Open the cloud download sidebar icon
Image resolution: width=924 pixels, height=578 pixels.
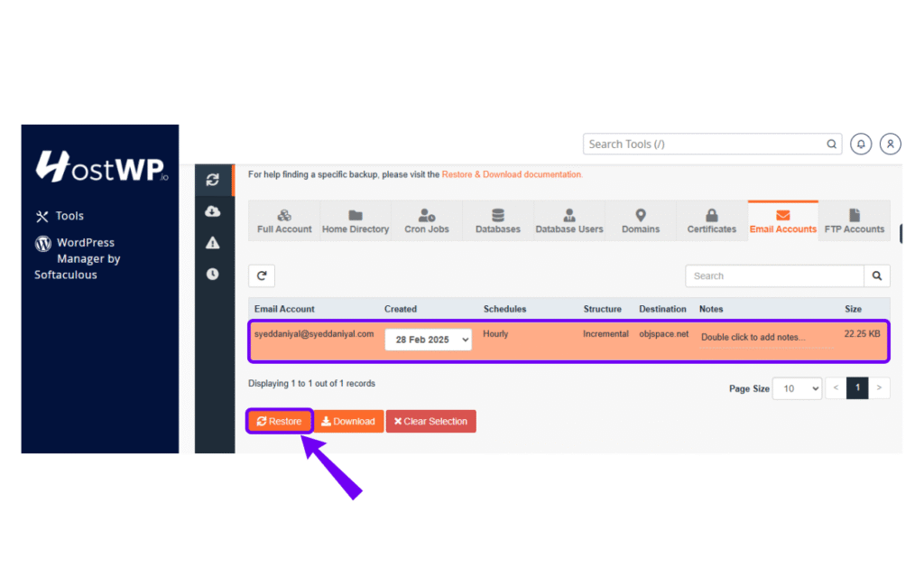(213, 211)
